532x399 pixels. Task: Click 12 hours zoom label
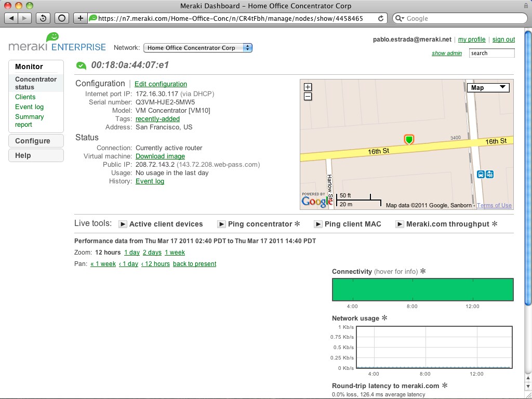(108, 252)
